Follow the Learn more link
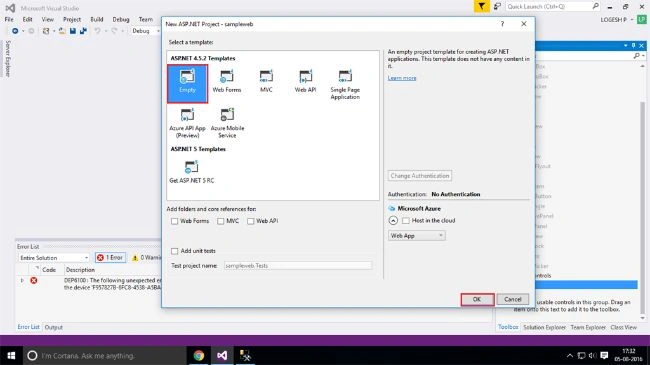Image resolution: width=650 pixels, height=365 pixels. [x=402, y=78]
